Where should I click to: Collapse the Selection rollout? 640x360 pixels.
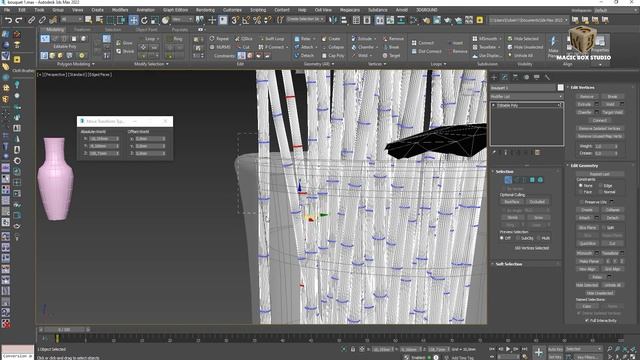tap(504, 171)
